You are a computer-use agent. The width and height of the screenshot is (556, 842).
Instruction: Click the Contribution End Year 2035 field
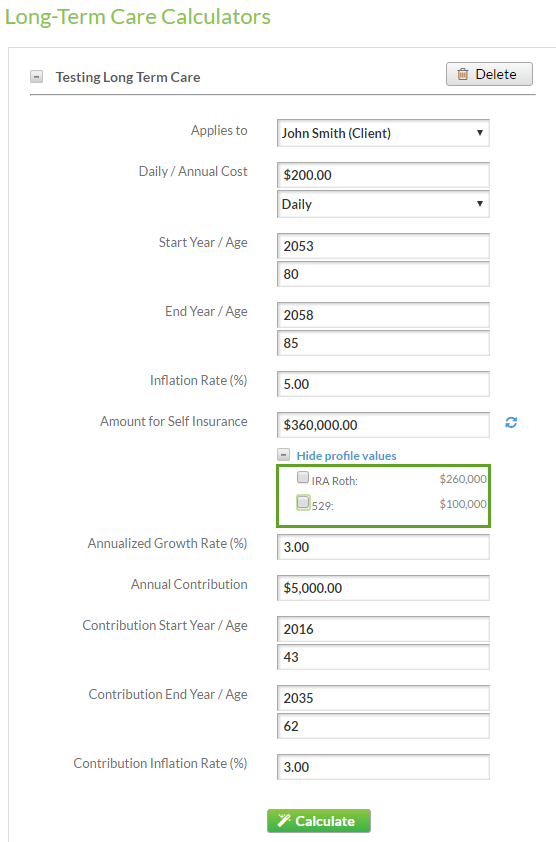(x=383, y=698)
